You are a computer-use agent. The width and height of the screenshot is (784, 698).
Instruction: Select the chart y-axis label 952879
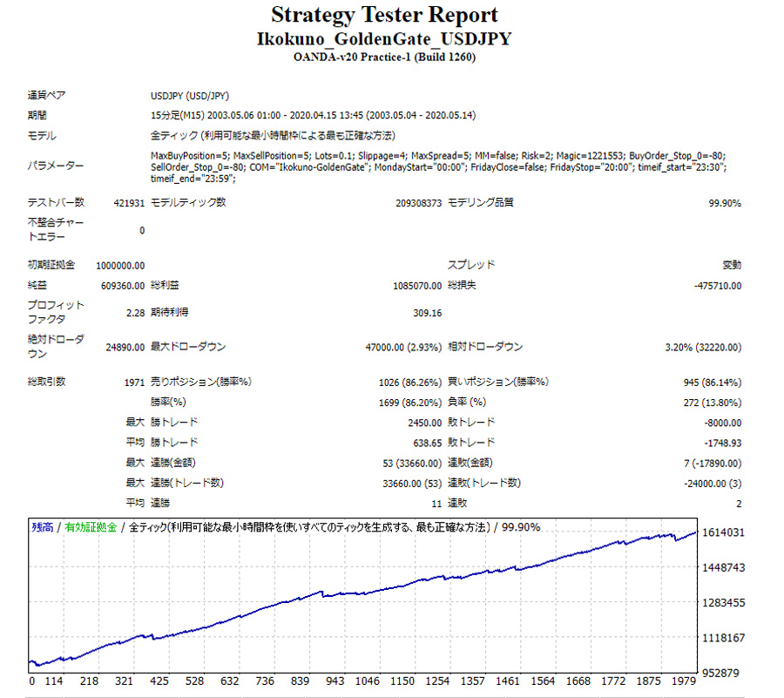click(720, 673)
